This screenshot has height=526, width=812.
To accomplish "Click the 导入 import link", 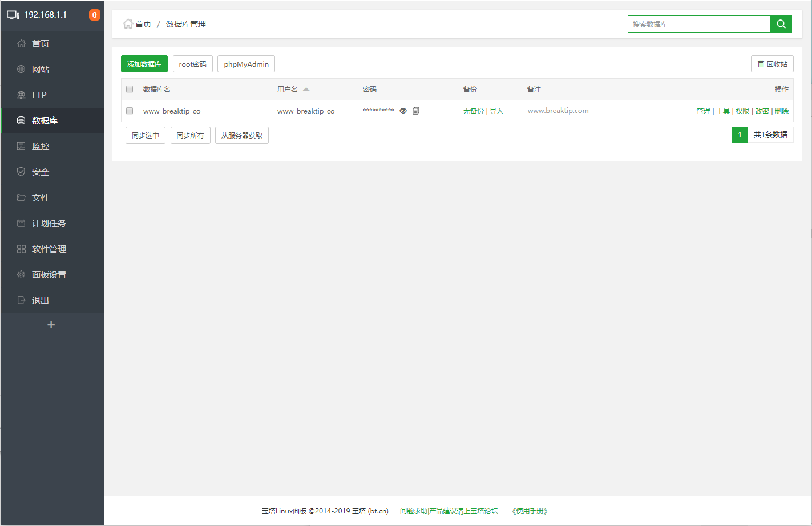I will [496, 111].
